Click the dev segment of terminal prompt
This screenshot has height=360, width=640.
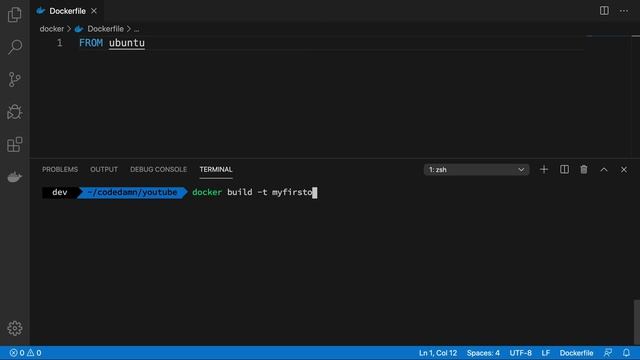pos(60,192)
